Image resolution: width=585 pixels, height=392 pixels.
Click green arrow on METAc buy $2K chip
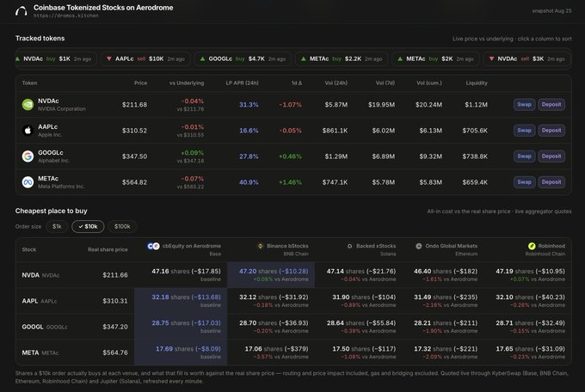[400, 59]
